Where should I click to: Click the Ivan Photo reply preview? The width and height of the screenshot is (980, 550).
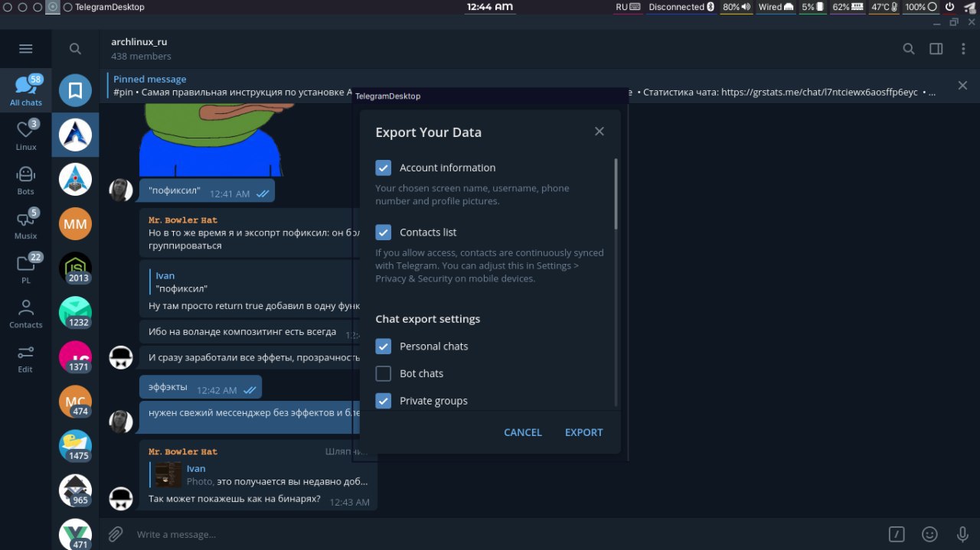(260, 475)
